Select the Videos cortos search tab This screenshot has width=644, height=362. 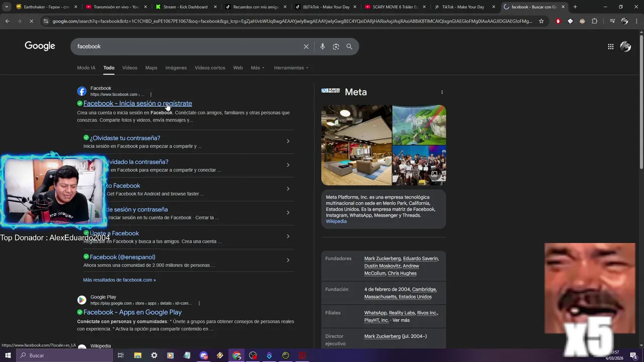click(x=210, y=68)
